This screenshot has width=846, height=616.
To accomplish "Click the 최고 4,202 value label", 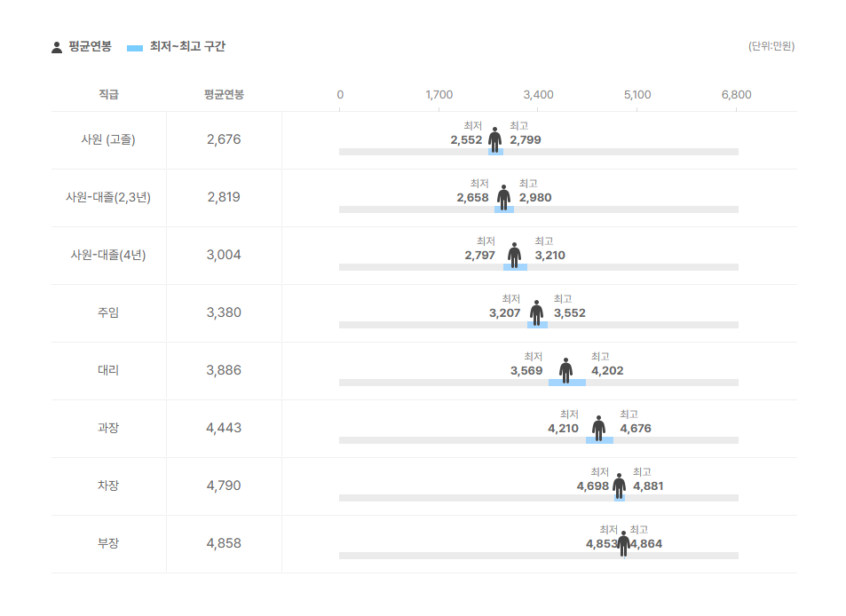I will click(607, 370).
